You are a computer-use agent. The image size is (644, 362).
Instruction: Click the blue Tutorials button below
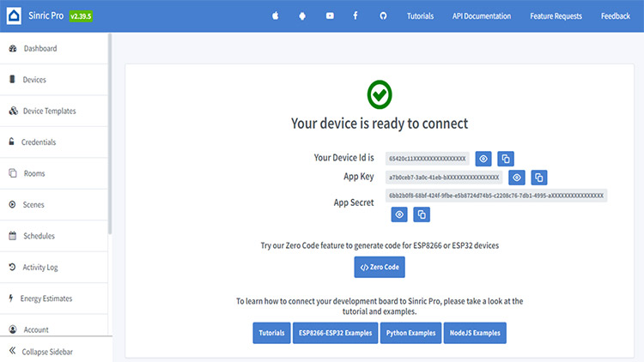pos(271,333)
